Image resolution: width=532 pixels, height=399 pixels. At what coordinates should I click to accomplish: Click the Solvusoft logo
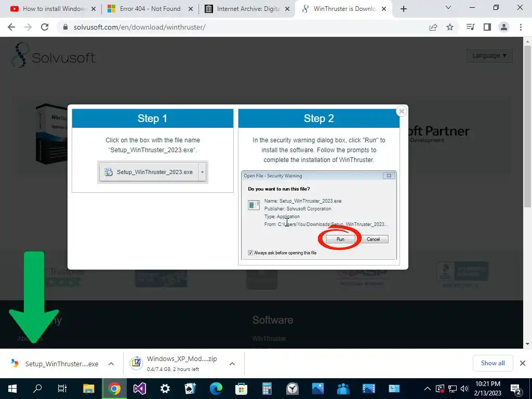pyautogui.click(x=54, y=56)
